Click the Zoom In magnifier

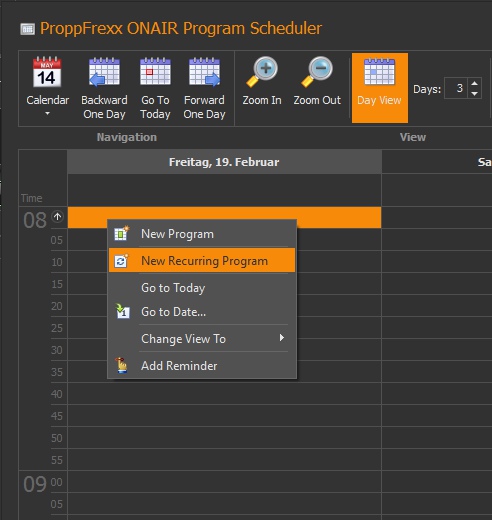pyautogui.click(x=262, y=72)
